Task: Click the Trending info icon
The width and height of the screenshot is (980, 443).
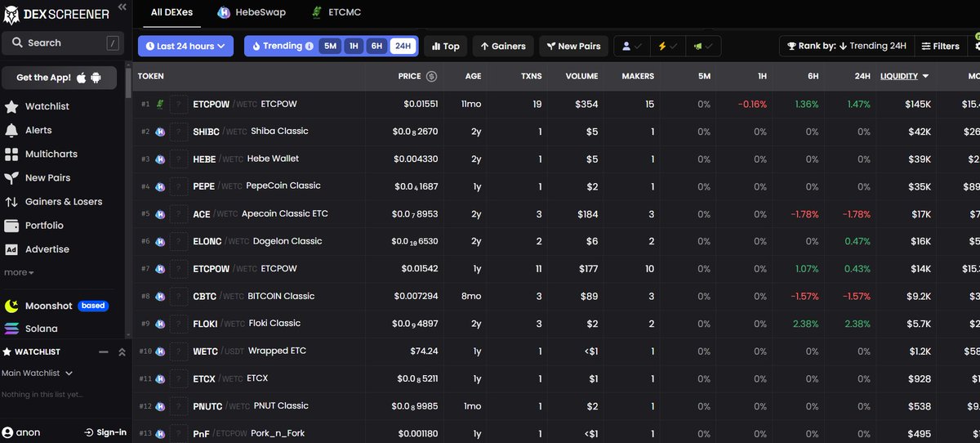Action: coord(310,47)
